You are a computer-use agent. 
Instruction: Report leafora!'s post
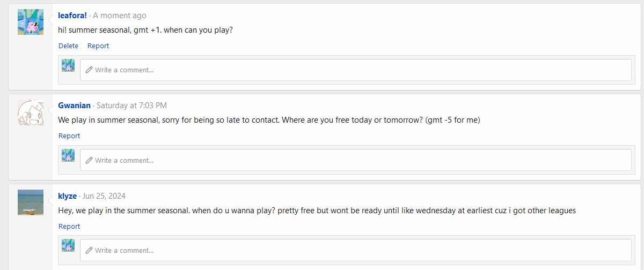point(98,46)
